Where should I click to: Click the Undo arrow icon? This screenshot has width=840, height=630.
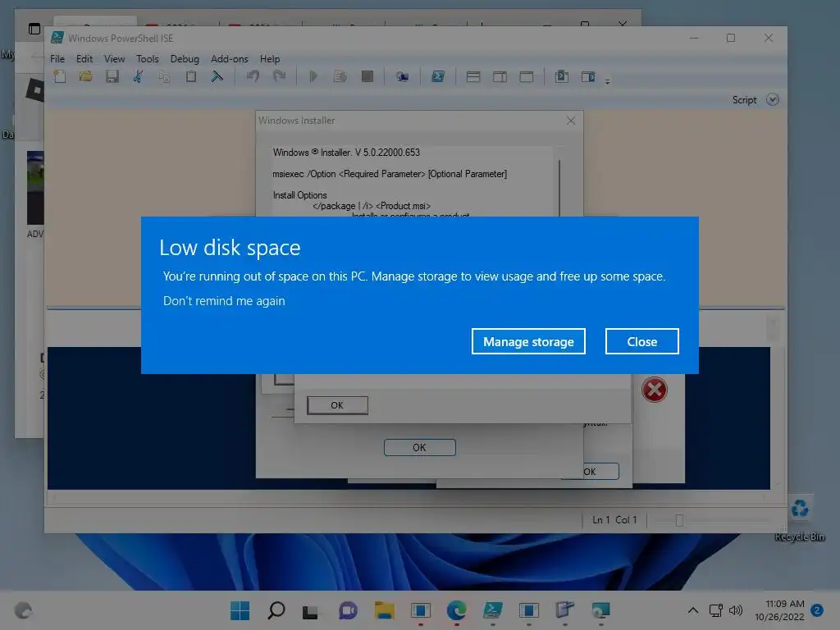(253, 76)
